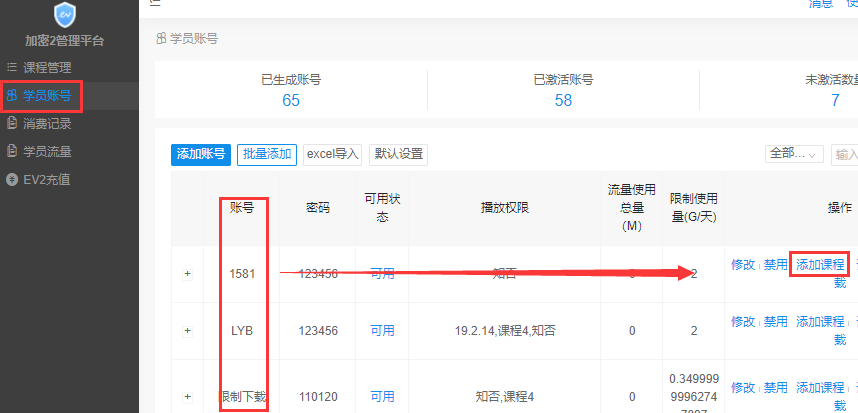
Task: Expand the row for account 1581
Action: click(x=187, y=274)
